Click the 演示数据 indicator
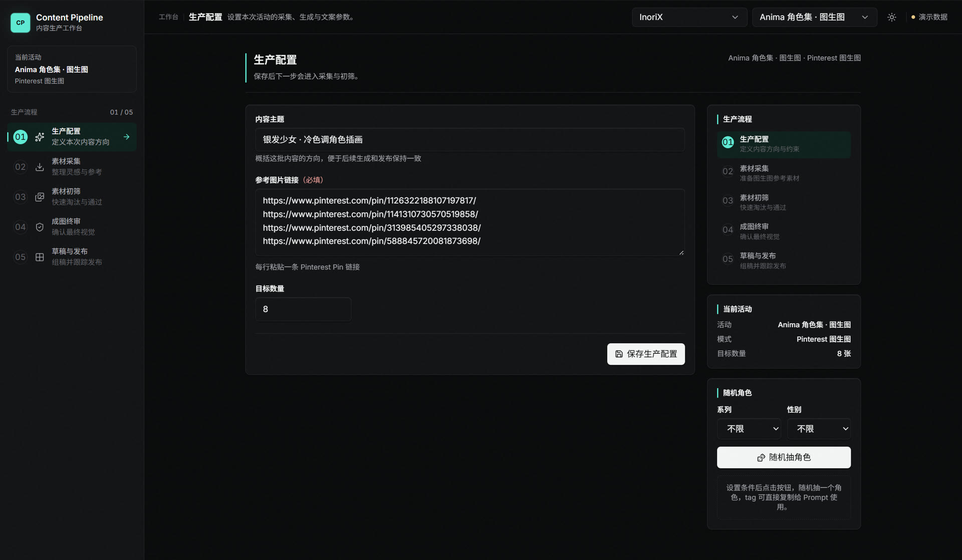962x560 pixels. (929, 17)
